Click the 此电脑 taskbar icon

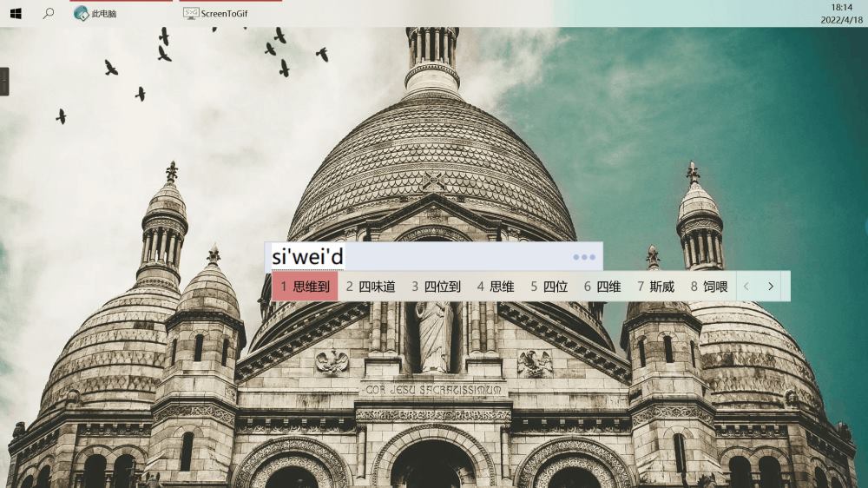coord(82,13)
